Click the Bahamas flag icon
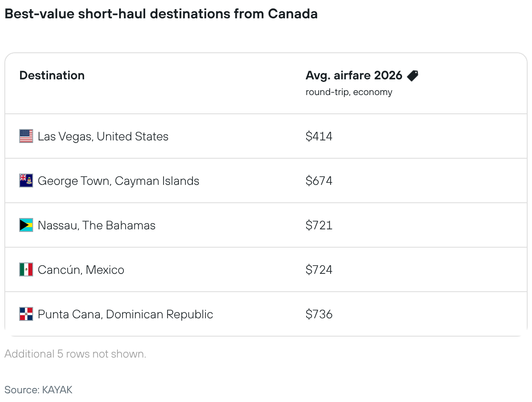Viewport: 532px width, 402px height. pyautogui.click(x=26, y=225)
